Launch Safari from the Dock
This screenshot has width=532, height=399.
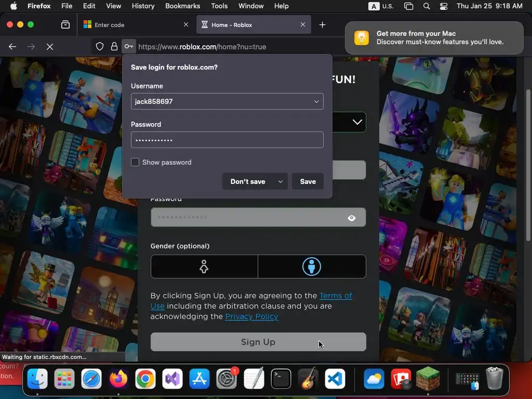(91, 378)
